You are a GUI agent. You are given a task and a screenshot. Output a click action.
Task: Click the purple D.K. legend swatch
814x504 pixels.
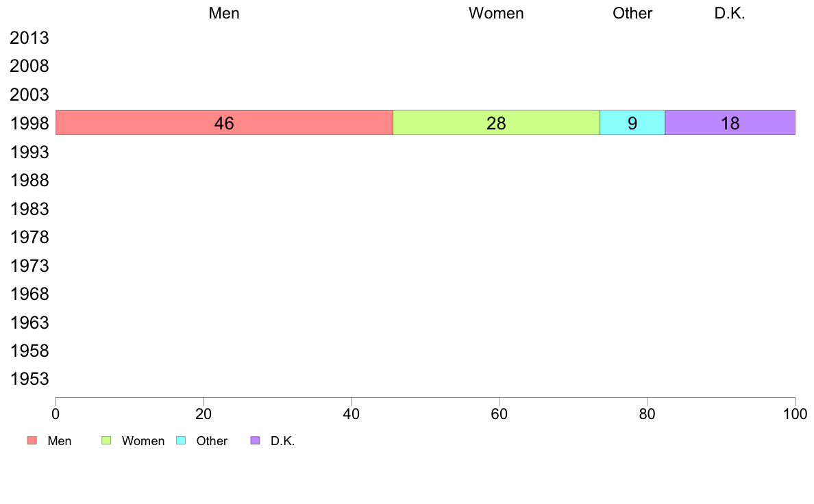(x=256, y=440)
